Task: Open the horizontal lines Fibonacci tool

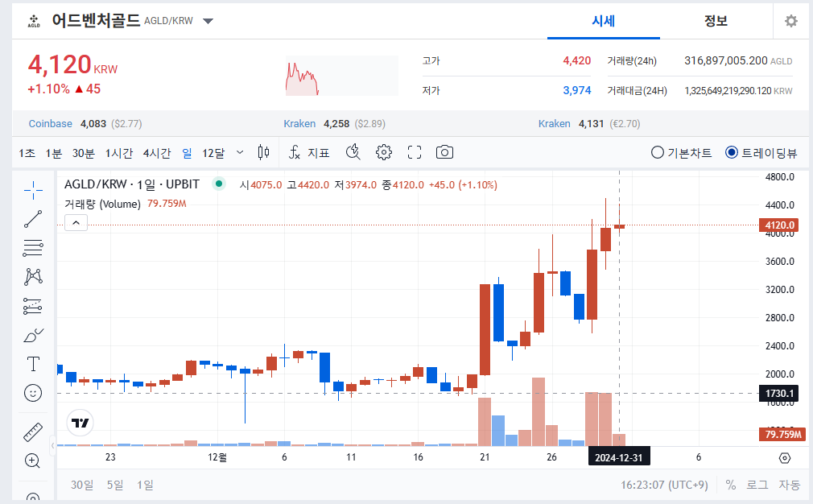Action: [33, 248]
